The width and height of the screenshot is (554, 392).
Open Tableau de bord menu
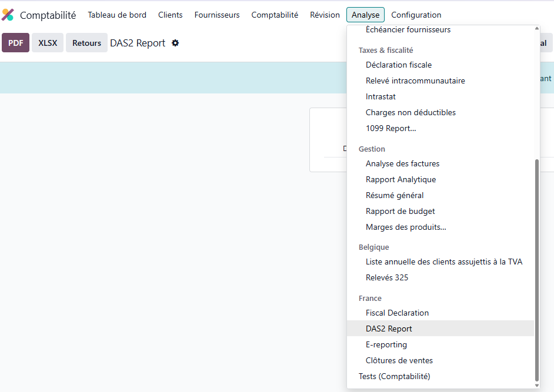pos(117,15)
